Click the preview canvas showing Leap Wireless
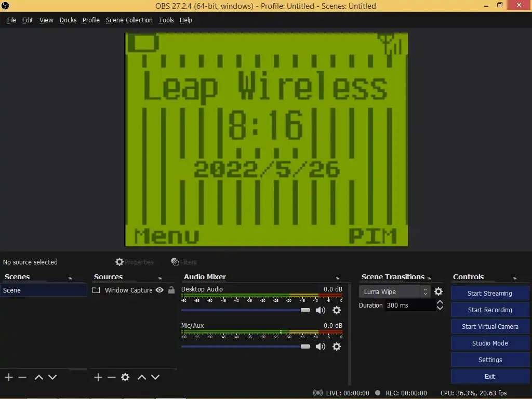532x399 pixels. pyautogui.click(x=267, y=139)
